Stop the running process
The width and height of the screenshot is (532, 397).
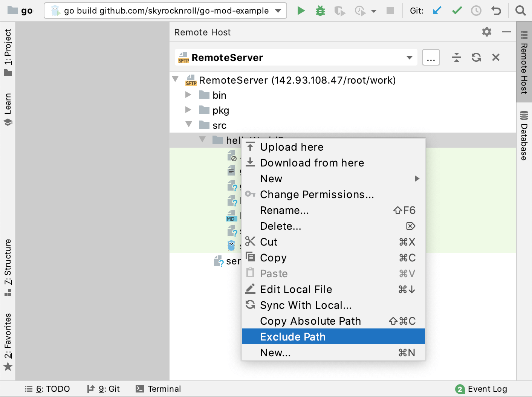390,11
